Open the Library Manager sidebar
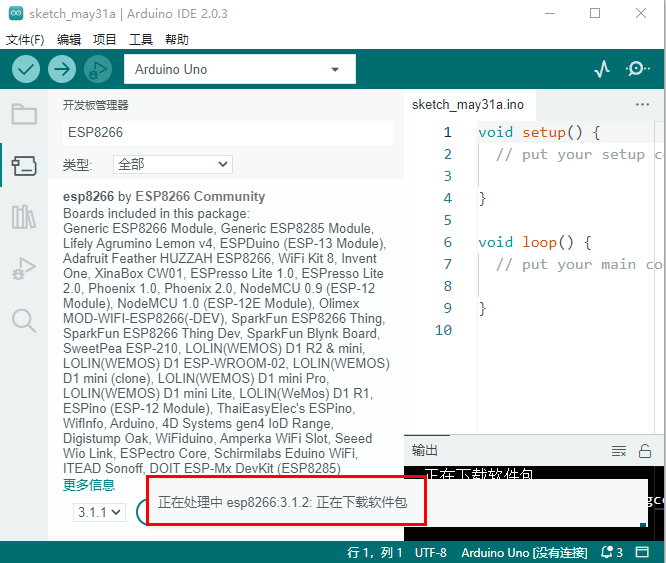The height and width of the screenshot is (563, 666). point(24,217)
